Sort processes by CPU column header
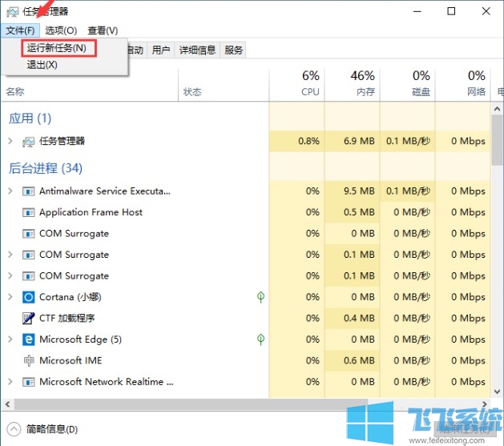 coord(297,84)
